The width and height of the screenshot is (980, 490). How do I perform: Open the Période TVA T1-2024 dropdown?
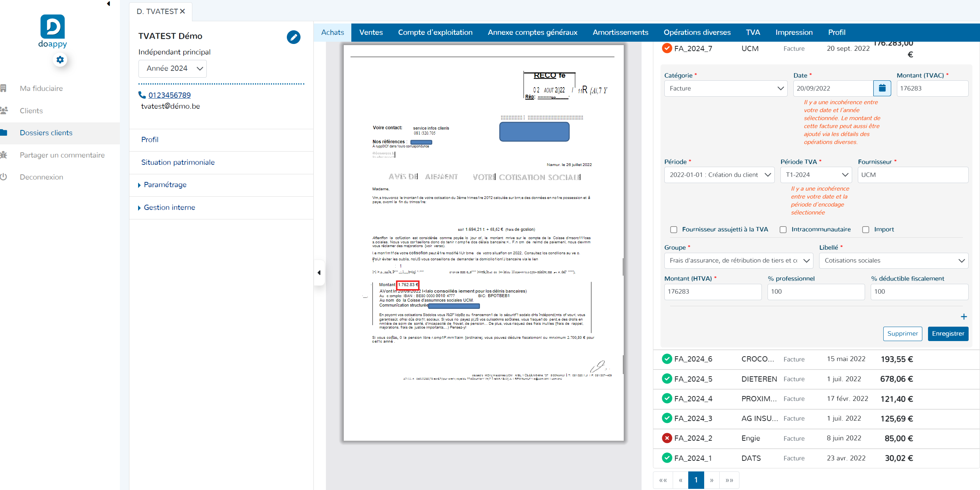pos(816,175)
